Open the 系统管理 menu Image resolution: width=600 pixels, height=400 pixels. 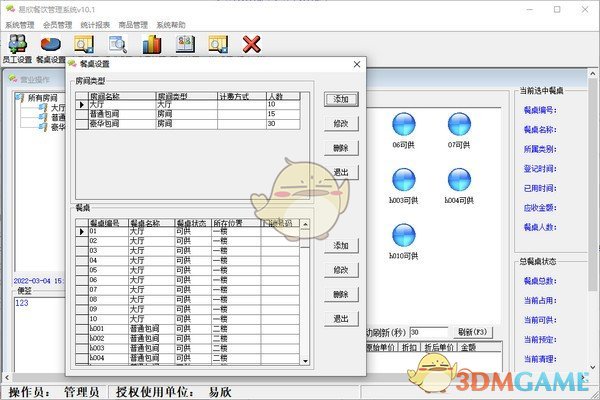coord(20,25)
